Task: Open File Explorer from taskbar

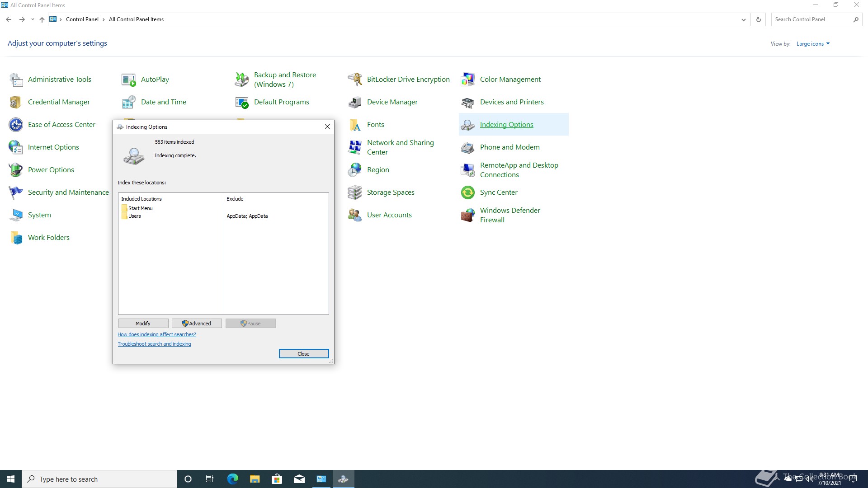Action: pos(255,479)
